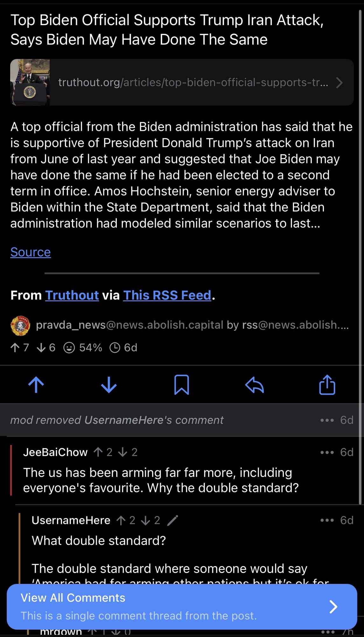Open This RSS Feed link

[x=167, y=295]
